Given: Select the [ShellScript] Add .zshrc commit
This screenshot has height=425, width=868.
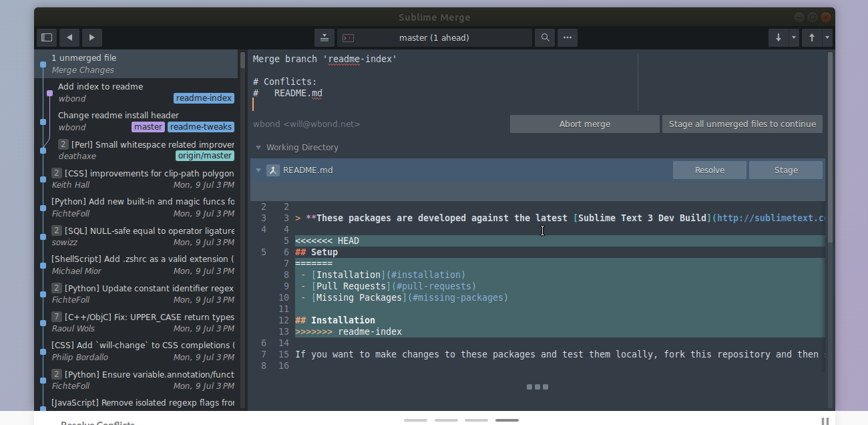Looking at the screenshot, I should (136, 265).
